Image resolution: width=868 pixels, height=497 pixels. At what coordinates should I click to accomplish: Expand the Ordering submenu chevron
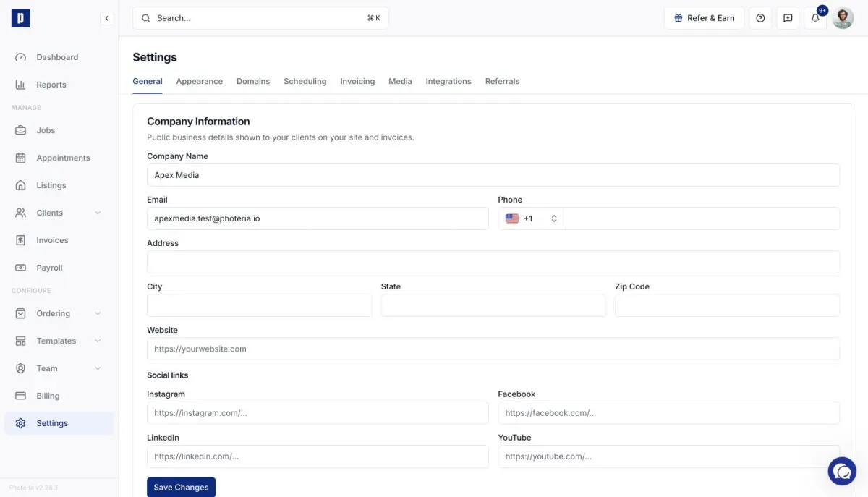click(x=98, y=313)
